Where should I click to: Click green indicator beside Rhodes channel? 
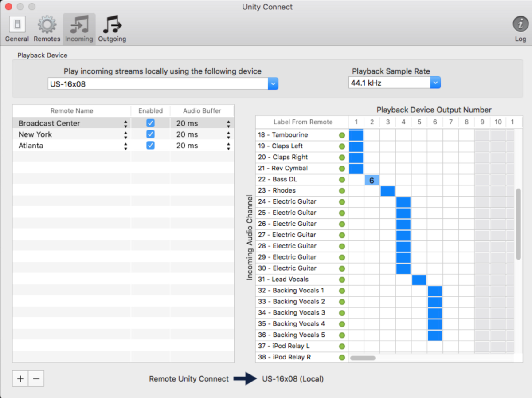coord(342,191)
